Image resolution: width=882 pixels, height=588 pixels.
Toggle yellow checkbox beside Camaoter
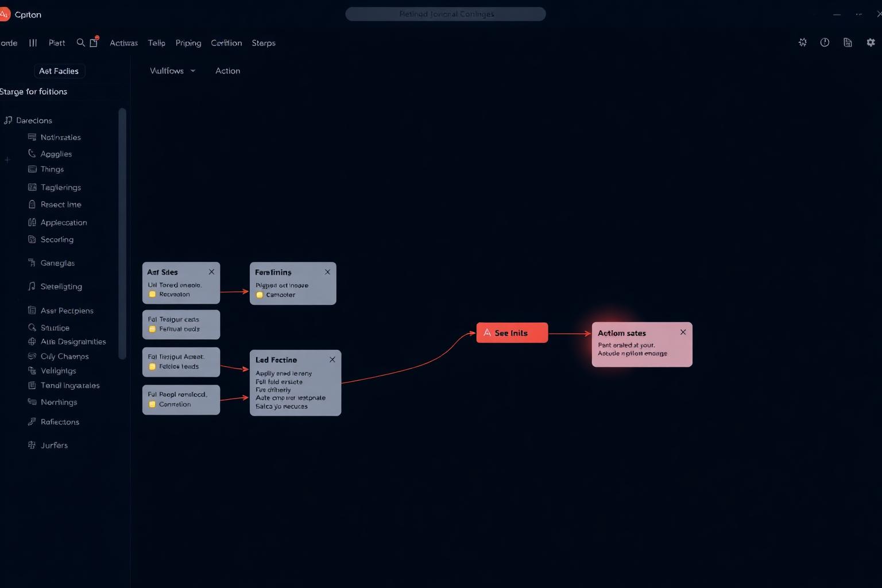260,295
